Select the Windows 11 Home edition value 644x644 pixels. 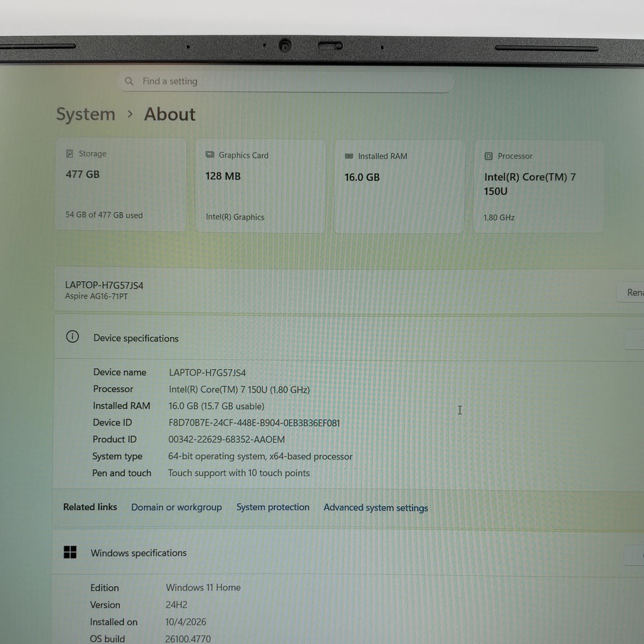(x=203, y=588)
